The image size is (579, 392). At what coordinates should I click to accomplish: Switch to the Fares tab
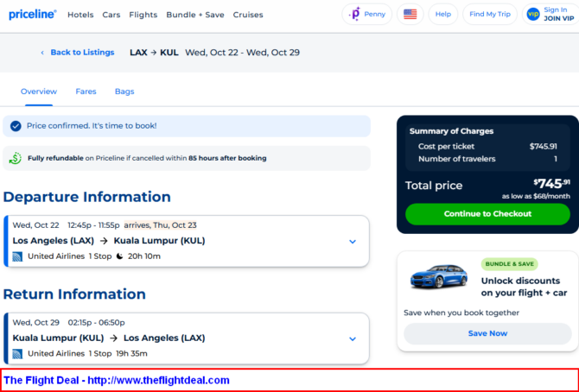tap(86, 92)
